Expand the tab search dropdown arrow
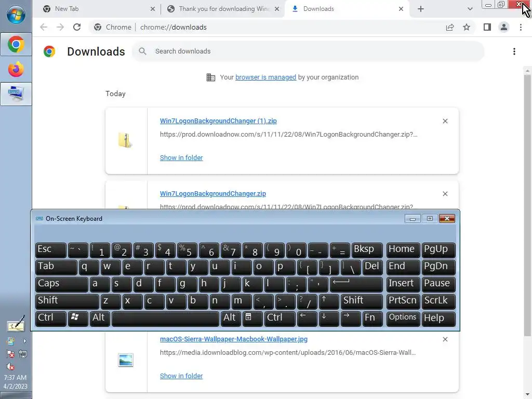The height and width of the screenshot is (399, 532). click(470, 9)
